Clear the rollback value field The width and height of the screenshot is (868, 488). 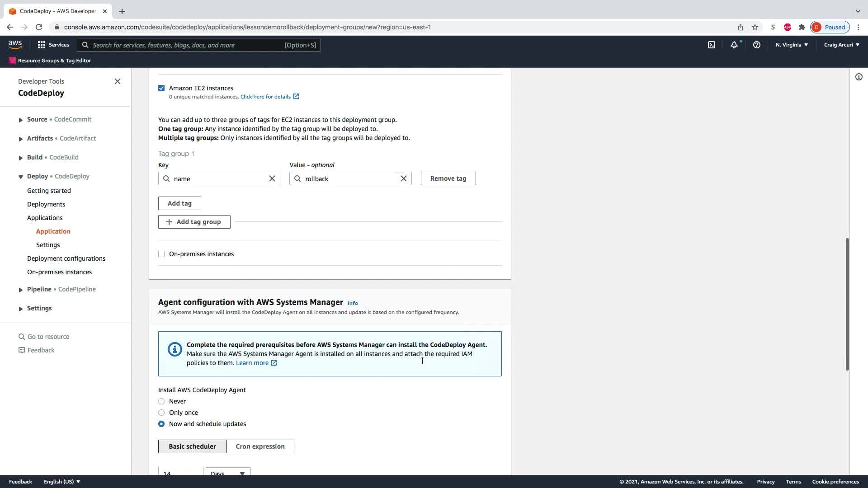tap(404, 178)
